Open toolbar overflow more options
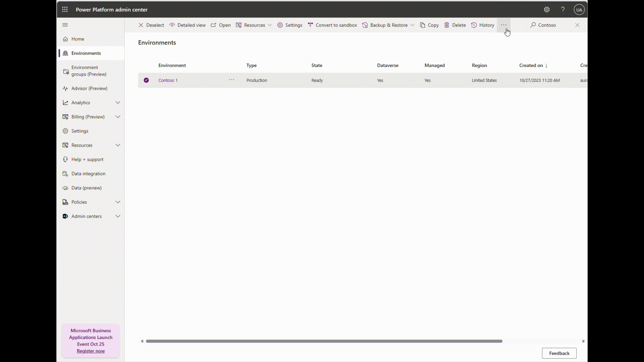This screenshot has width=644, height=362. [503, 25]
